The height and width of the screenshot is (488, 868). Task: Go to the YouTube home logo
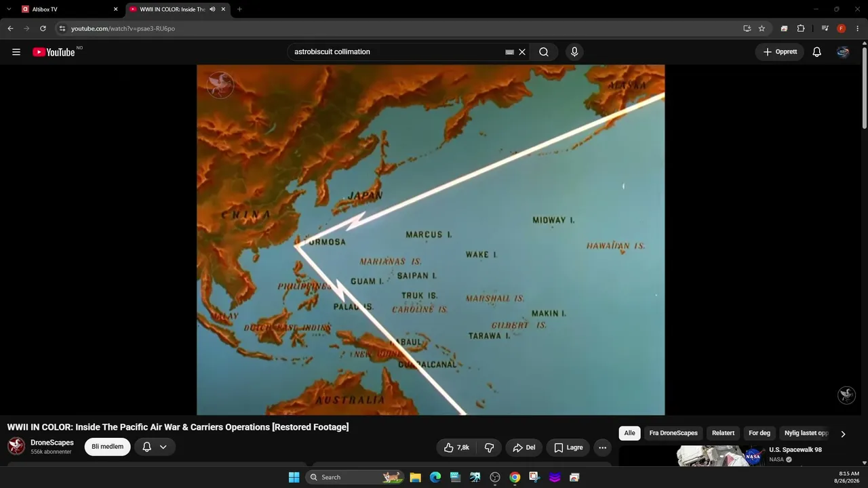(x=54, y=52)
